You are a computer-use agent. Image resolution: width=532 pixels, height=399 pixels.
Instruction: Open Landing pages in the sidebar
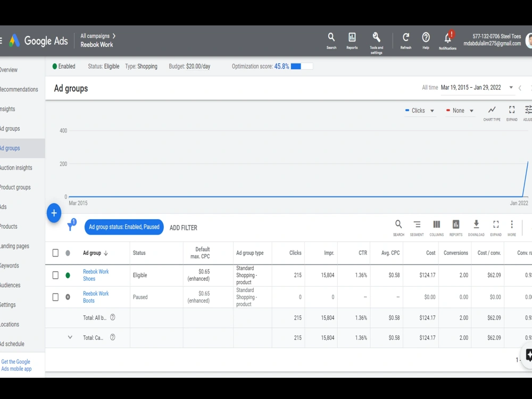click(x=14, y=246)
